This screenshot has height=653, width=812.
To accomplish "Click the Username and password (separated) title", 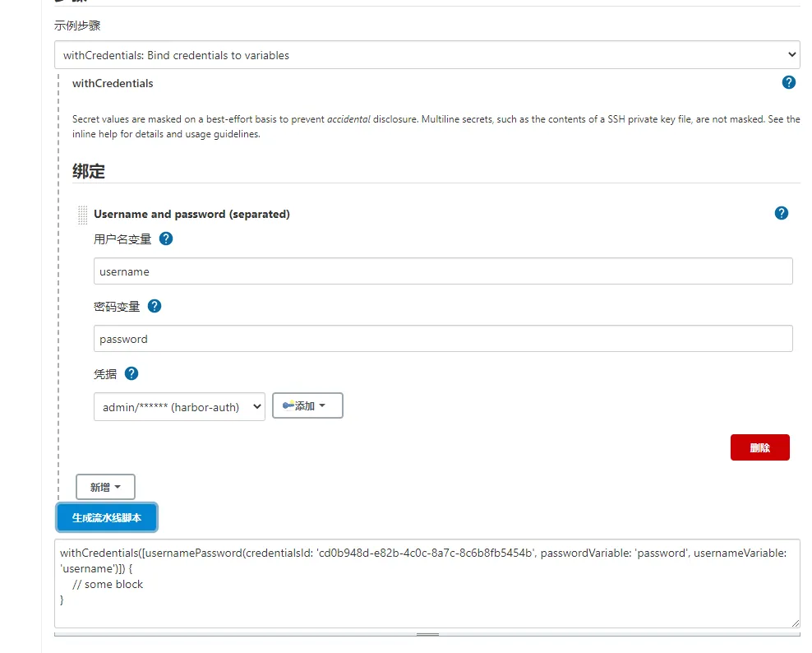I will click(191, 214).
